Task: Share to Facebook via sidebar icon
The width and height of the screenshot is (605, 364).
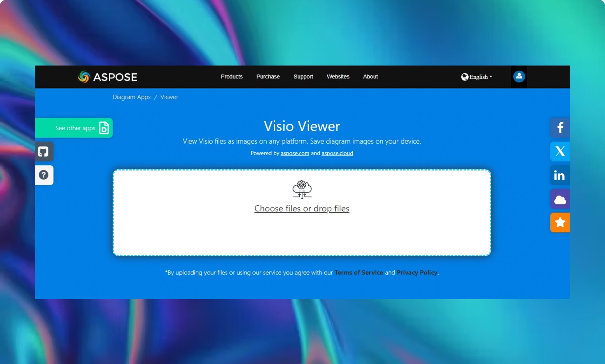Action: pos(559,127)
